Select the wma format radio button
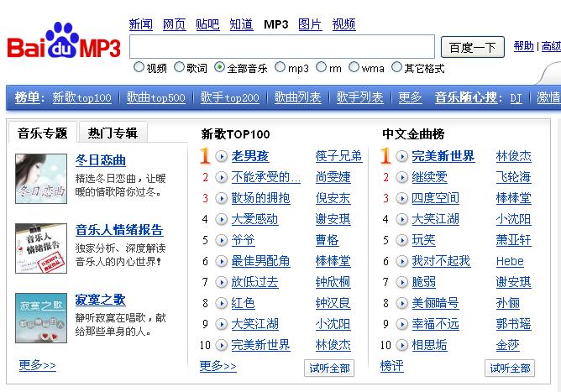Screen dimensions: 561x392 [354, 67]
